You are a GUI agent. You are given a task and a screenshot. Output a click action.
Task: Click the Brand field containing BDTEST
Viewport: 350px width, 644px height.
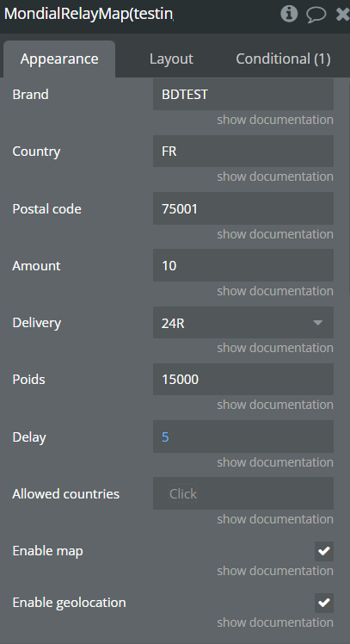click(243, 94)
